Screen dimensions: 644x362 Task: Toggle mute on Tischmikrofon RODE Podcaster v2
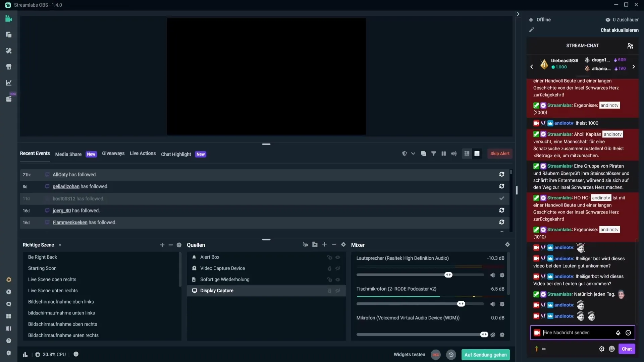[492, 304]
